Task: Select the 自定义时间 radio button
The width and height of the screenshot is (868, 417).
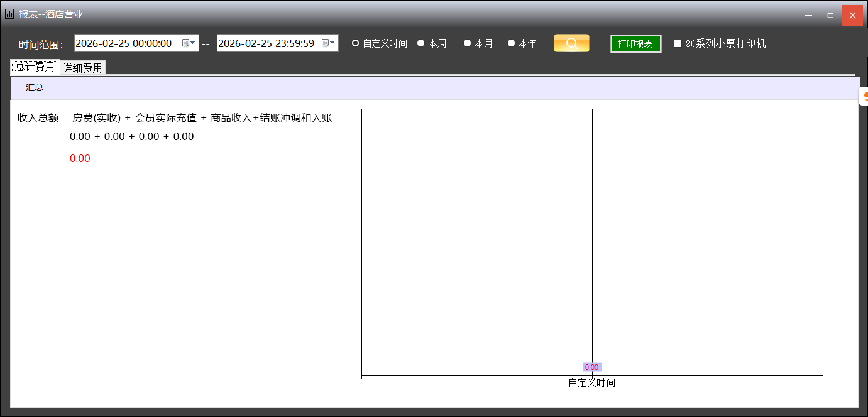Action: click(356, 43)
